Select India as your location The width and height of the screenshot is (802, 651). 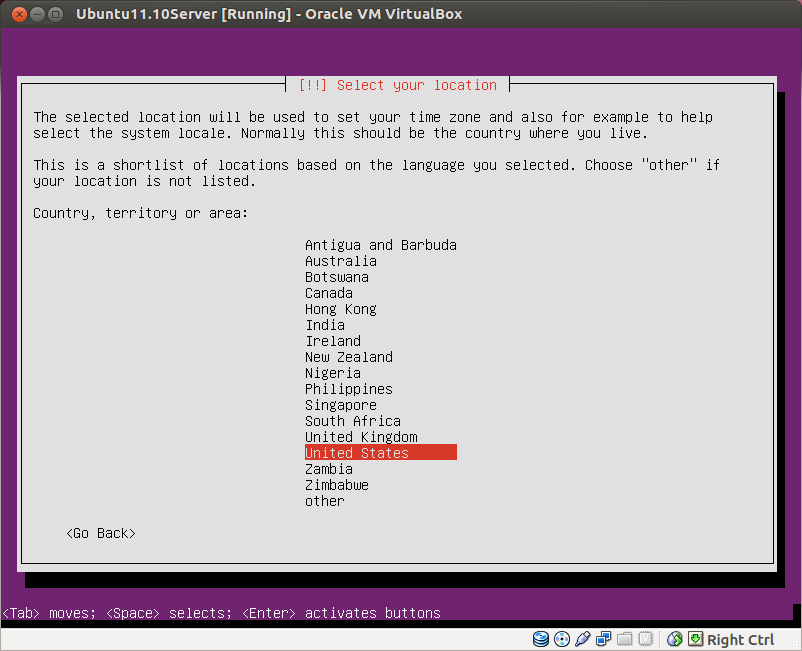coord(324,324)
